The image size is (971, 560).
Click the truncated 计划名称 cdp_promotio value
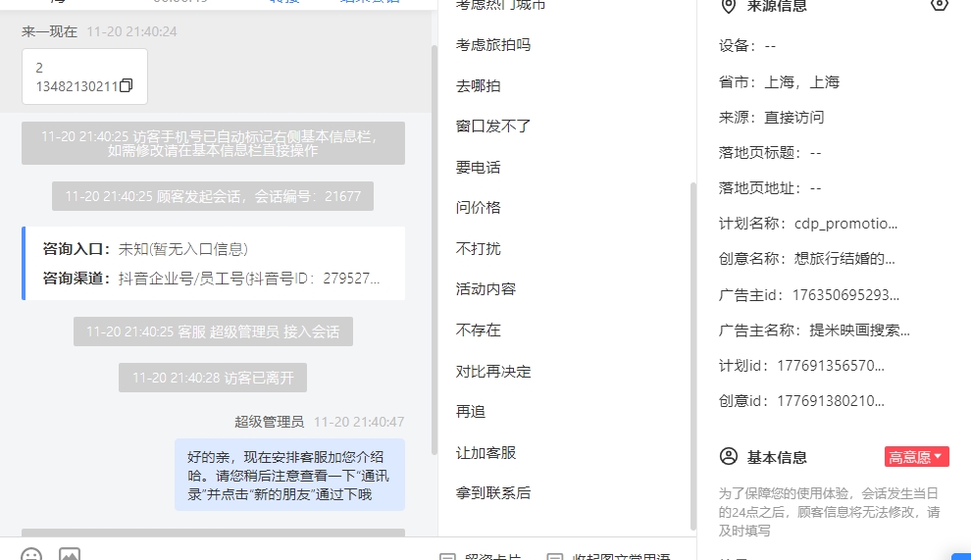click(x=845, y=224)
